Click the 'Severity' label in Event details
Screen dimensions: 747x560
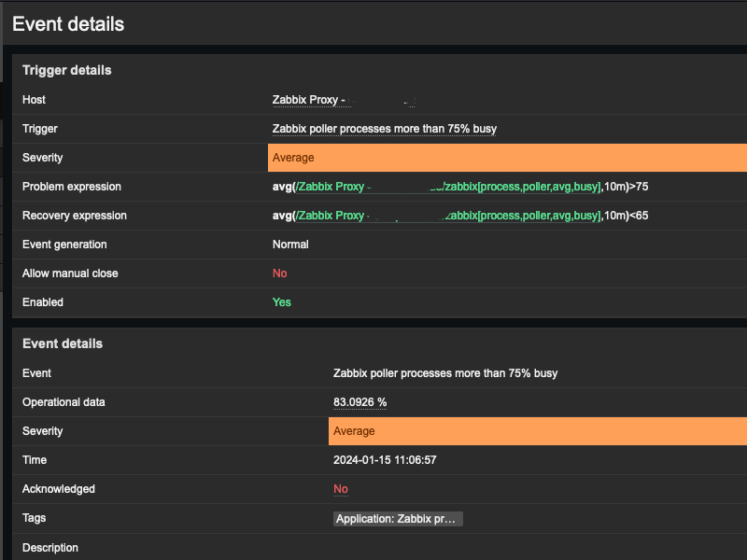tap(42, 431)
